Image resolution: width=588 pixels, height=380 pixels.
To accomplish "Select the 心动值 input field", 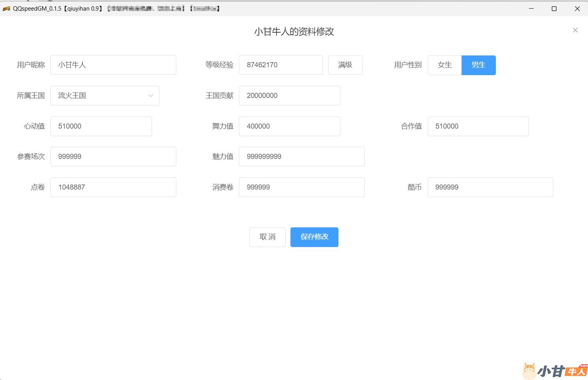I will [101, 126].
